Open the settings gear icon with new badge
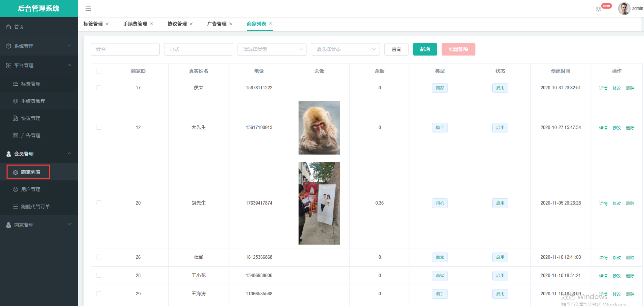The image size is (644, 306). point(598,9)
